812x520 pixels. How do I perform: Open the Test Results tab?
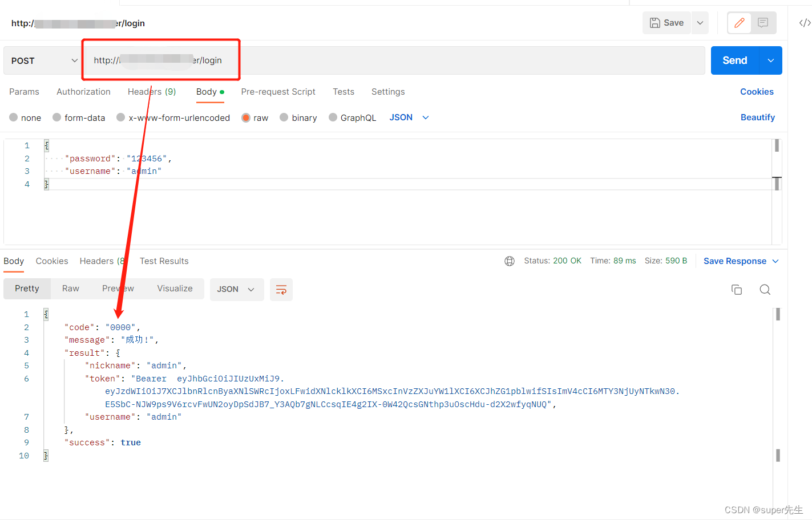tap(164, 261)
